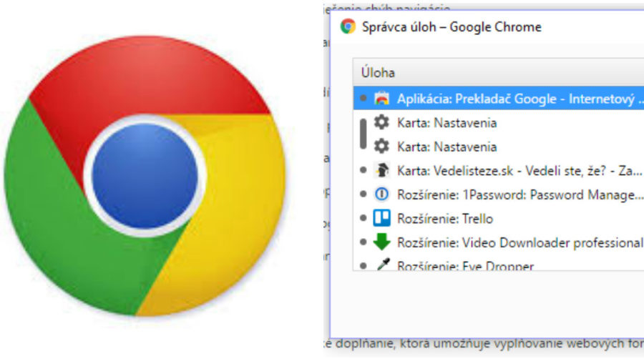Click the Vedelisteze.sk graduate favicon
Screen dimensions: 644x361
[382, 170]
